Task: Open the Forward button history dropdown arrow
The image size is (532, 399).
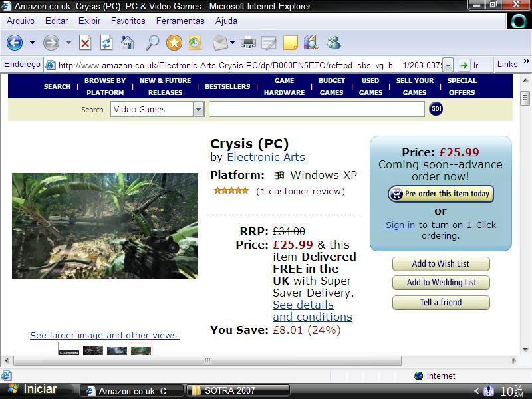Action: pyautogui.click(x=68, y=43)
